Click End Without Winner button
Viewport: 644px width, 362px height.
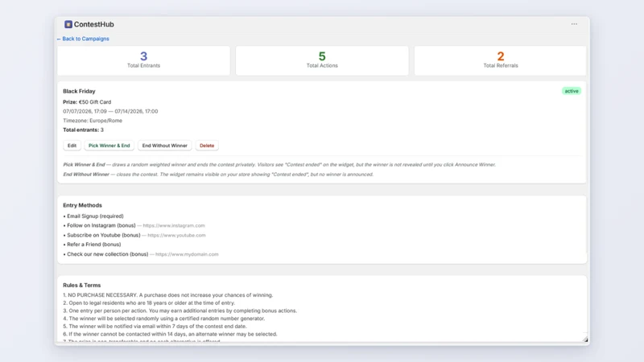click(165, 146)
